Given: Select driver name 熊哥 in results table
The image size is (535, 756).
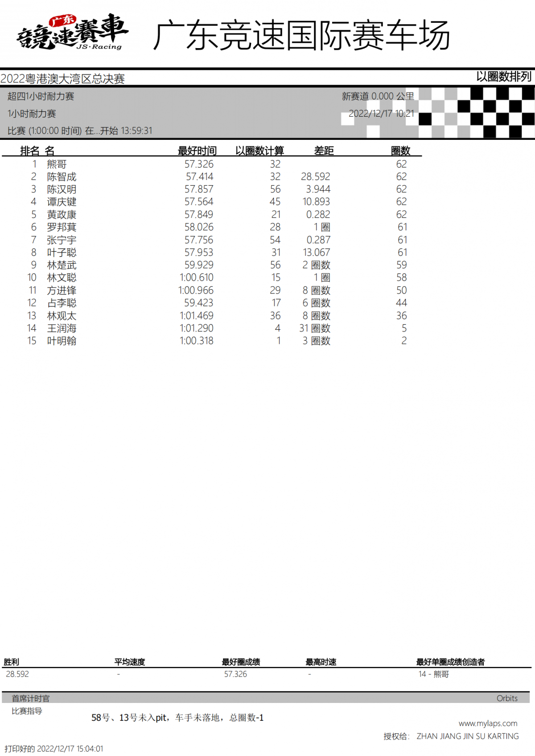Looking at the screenshot, I should [57, 164].
